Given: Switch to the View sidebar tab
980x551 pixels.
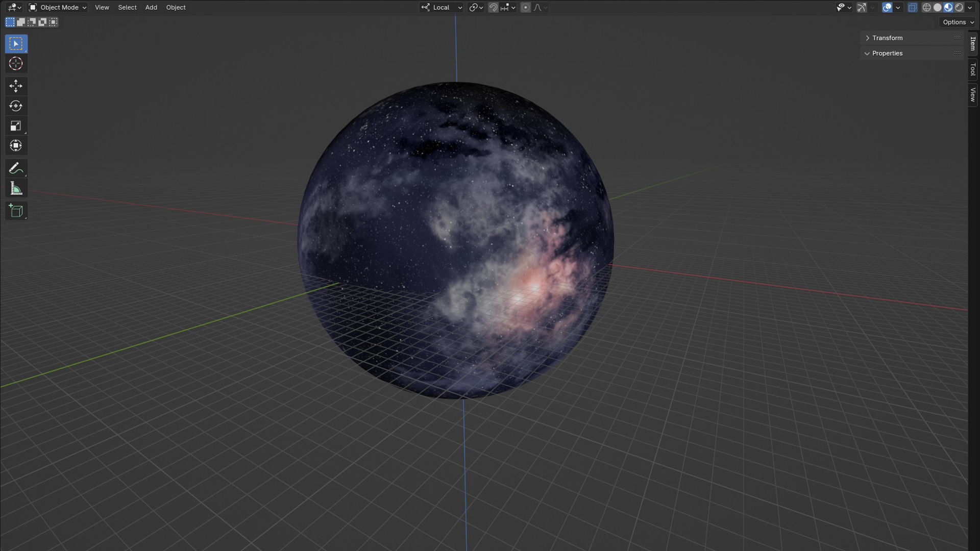Looking at the screenshot, I should point(973,94).
